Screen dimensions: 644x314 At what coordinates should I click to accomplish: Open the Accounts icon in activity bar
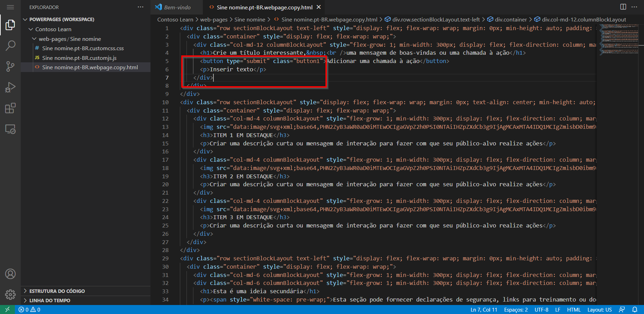pyautogui.click(x=10, y=274)
